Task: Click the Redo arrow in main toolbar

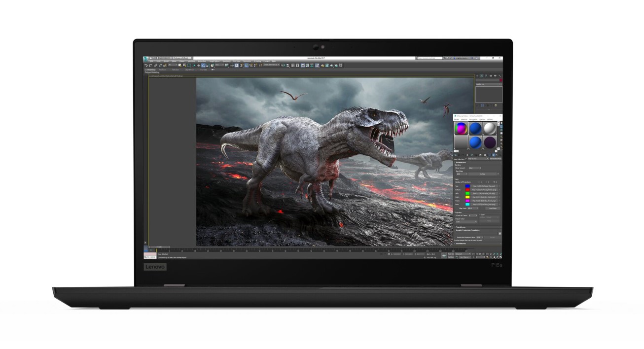Action: (150, 65)
